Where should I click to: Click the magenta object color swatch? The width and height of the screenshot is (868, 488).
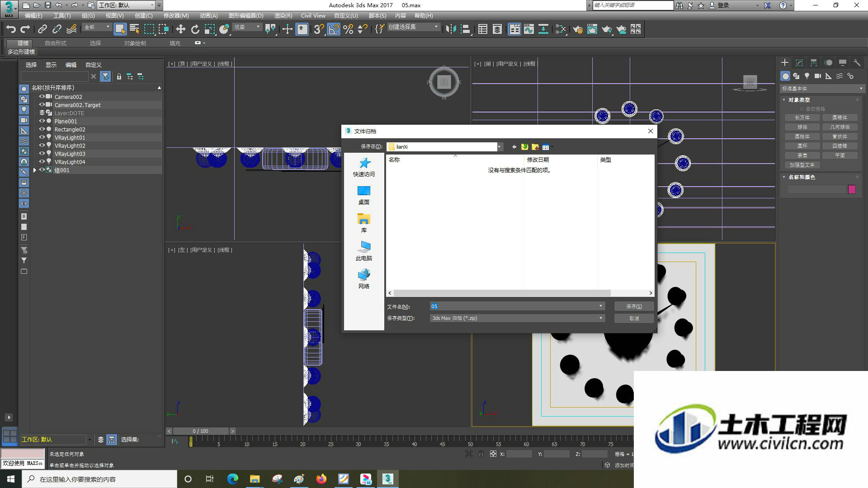pos(852,189)
